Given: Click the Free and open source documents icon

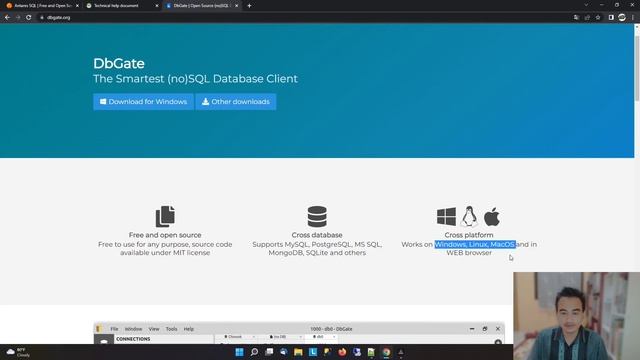Looking at the screenshot, I should [x=165, y=216].
